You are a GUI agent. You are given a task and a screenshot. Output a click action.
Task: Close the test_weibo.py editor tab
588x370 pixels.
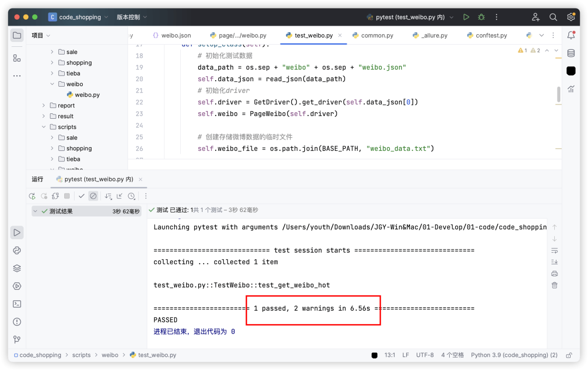pyautogui.click(x=340, y=35)
